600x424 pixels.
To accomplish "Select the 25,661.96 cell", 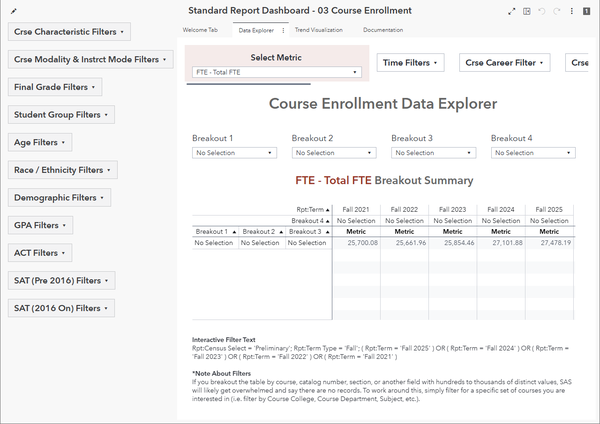I will (405, 243).
